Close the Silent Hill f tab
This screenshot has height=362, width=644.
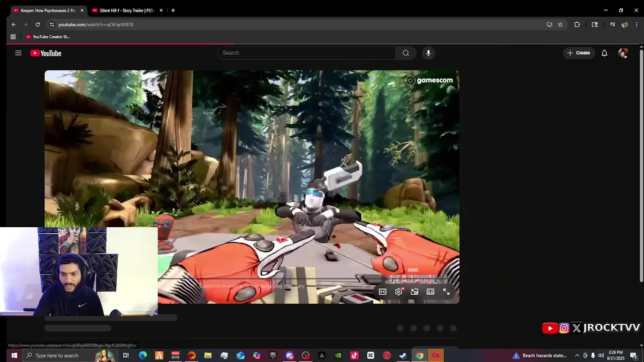(x=161, y=10)
